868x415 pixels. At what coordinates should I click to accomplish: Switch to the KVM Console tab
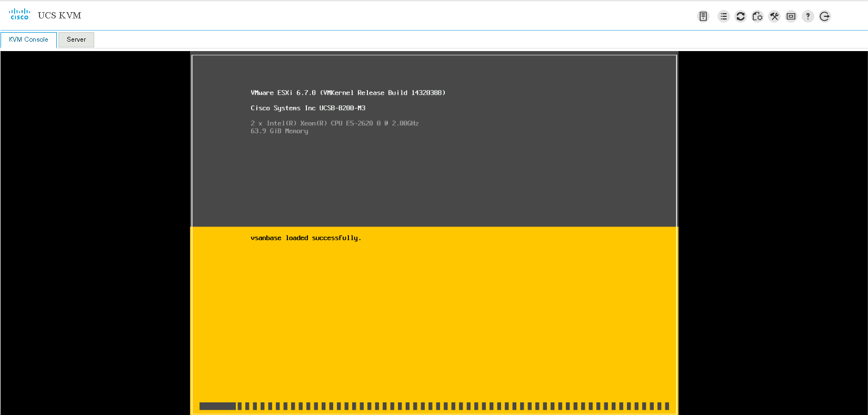[28, 39]
